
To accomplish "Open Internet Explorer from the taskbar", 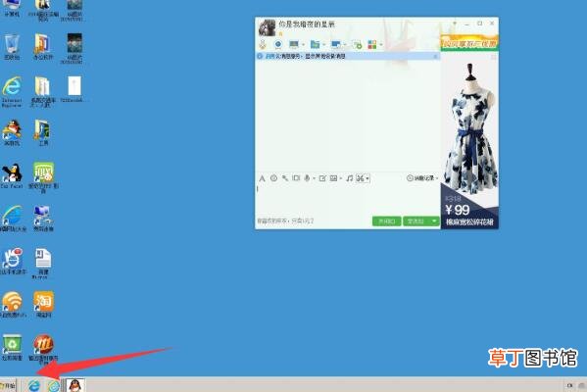I will click(34, 385).
